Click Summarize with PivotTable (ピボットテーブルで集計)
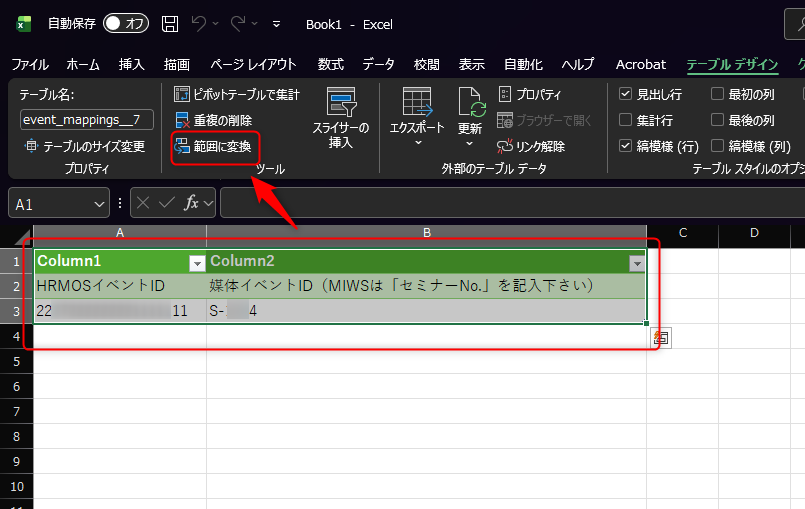 coord(237,94)
